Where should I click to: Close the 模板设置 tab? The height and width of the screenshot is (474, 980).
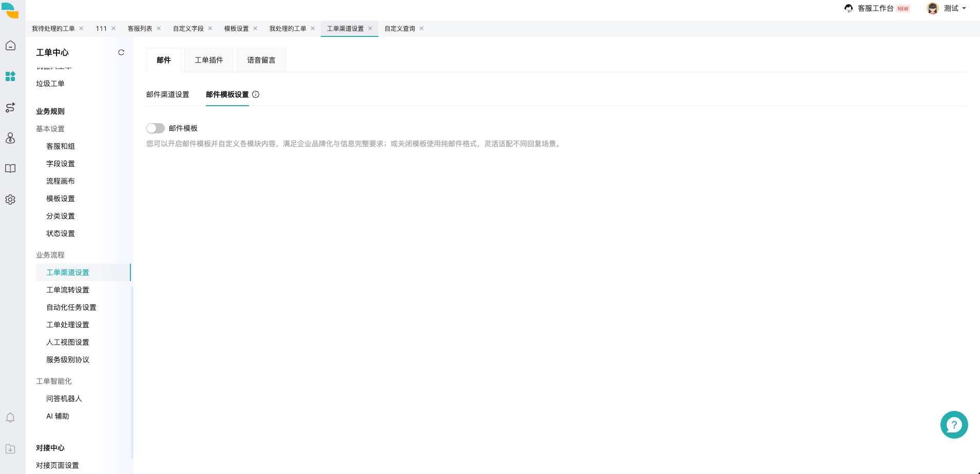pyautogui.click(x=255, y=28)
